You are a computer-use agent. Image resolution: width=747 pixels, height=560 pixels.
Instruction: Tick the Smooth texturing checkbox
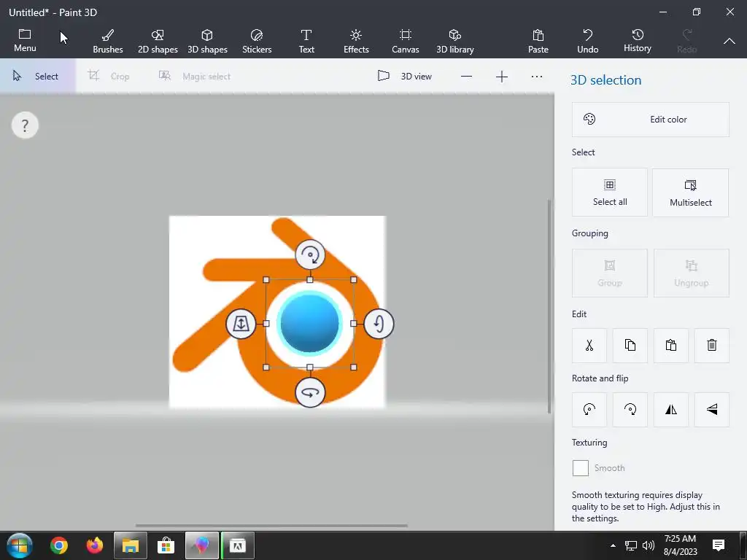580,468
